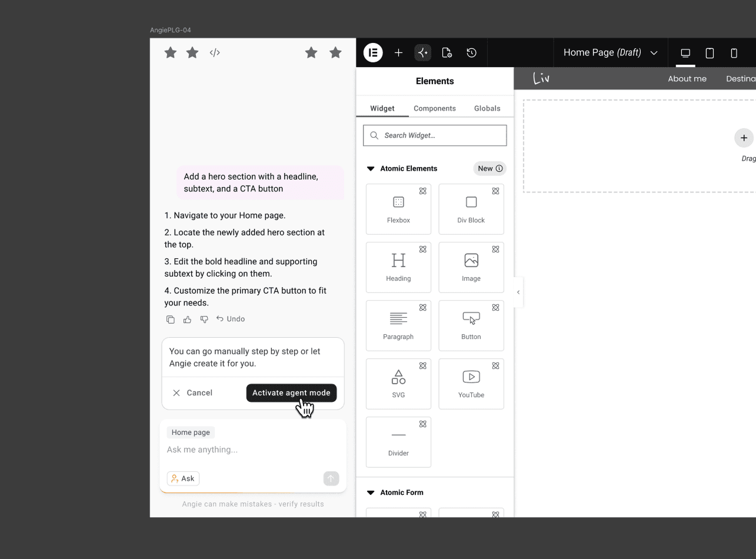Viewport: 756px width, 559px height.
Task: Click 'Angie can make mistakes' disclaimer text
Action: pos(253,504)
